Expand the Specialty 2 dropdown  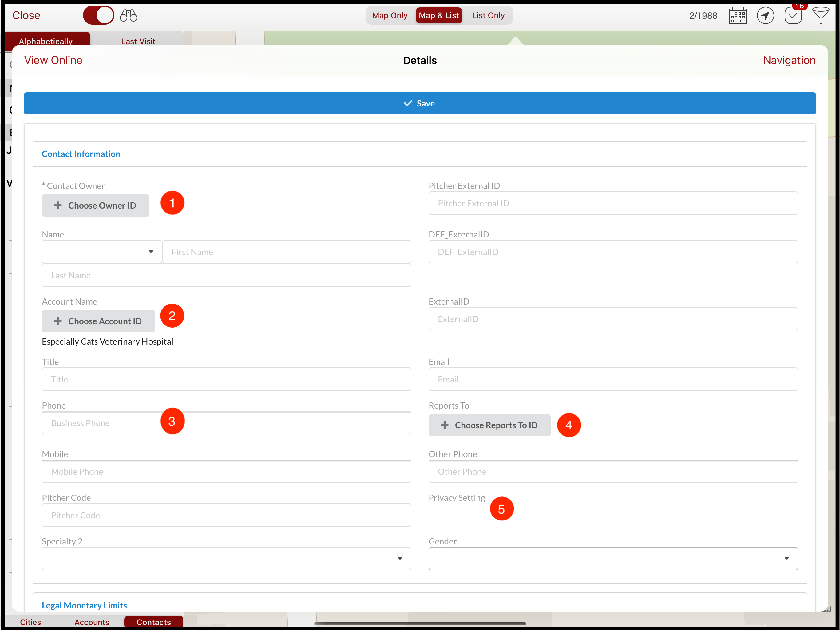click(x=400, y=559)
